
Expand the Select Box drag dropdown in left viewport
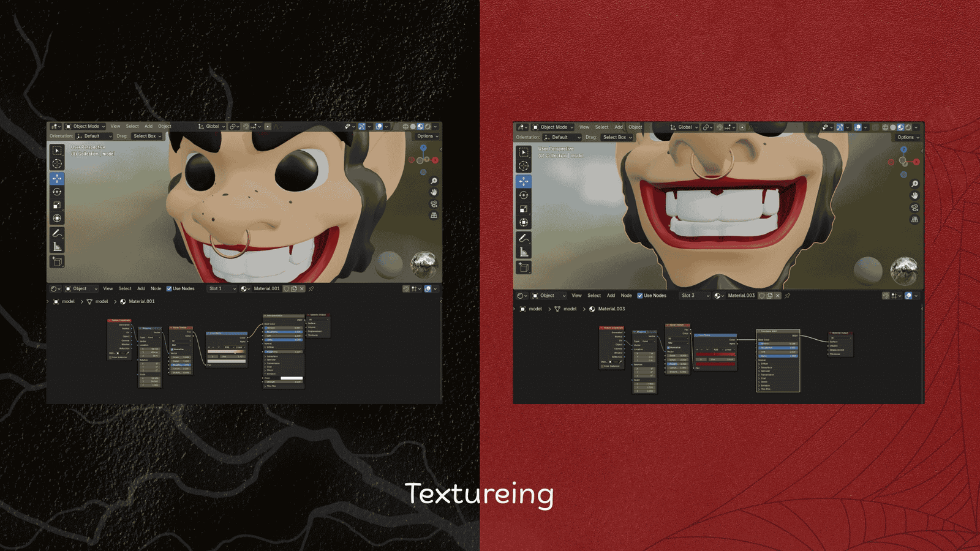(x=147, y=137)
